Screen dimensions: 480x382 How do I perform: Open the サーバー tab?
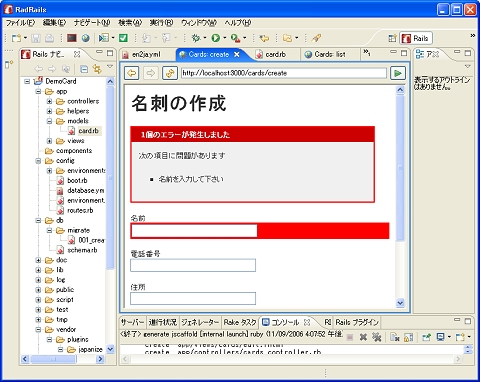click(132, 322)
